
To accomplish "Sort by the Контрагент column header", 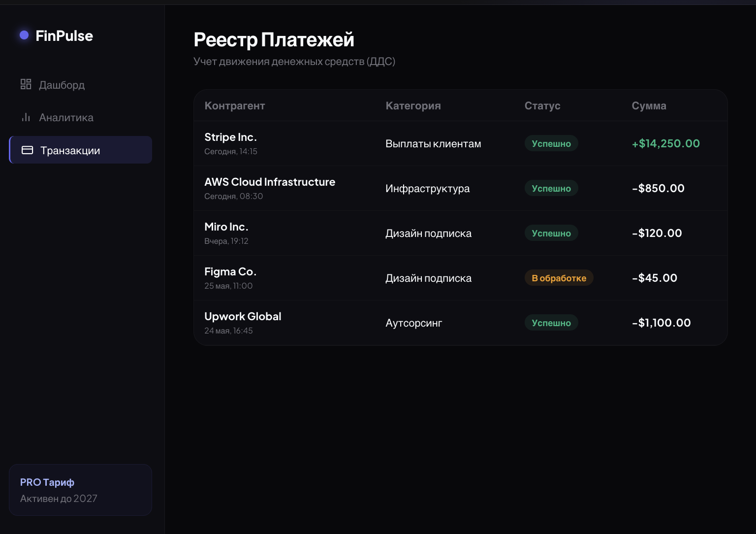I will [235, 105].
